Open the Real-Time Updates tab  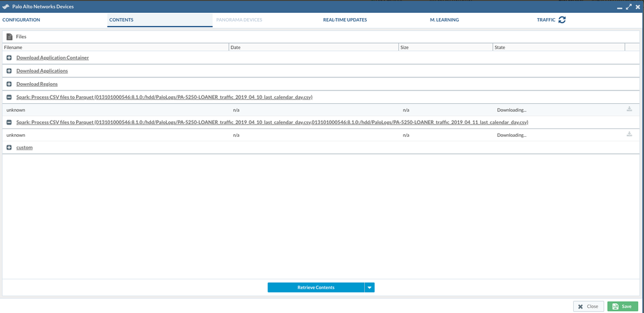[345, 20]
